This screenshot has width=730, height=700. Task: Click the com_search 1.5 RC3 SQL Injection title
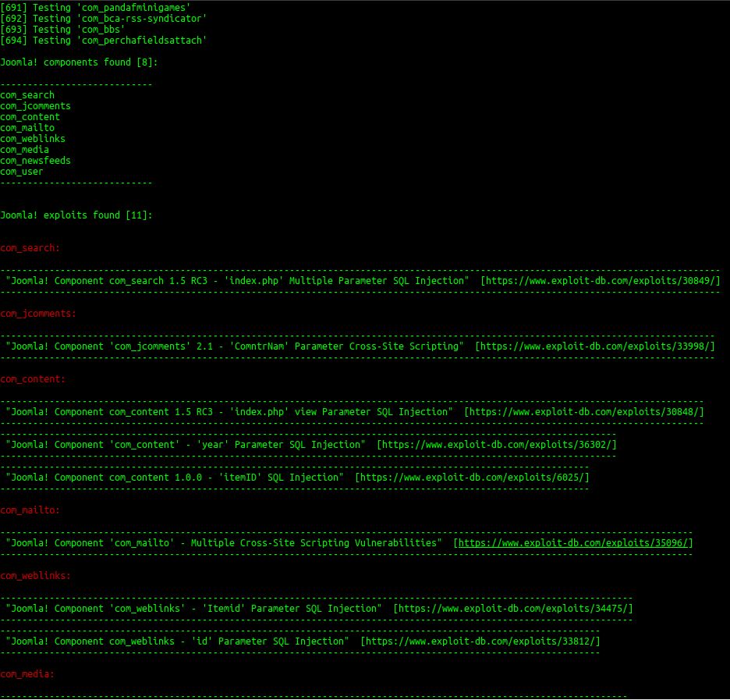(237, 281)
